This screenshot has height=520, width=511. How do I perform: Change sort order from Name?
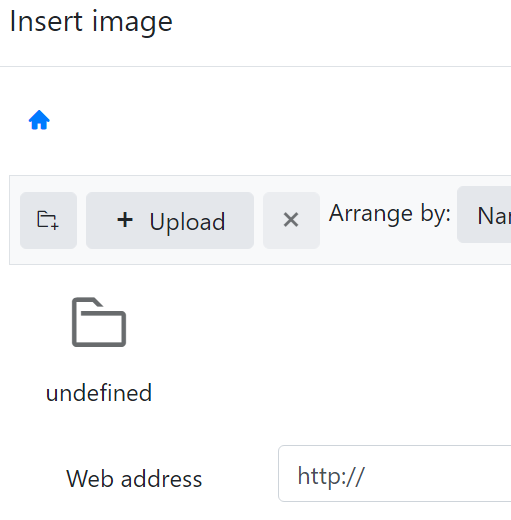(x=484, y=215)
